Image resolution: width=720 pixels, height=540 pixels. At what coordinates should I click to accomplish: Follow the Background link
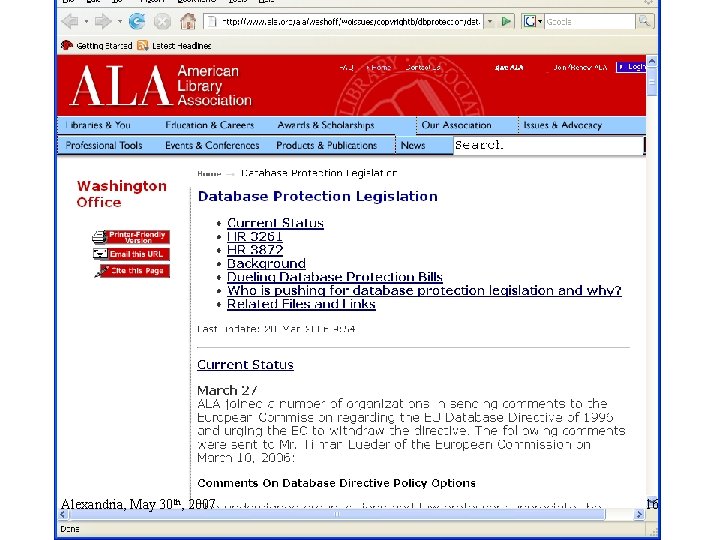(266, 264)
